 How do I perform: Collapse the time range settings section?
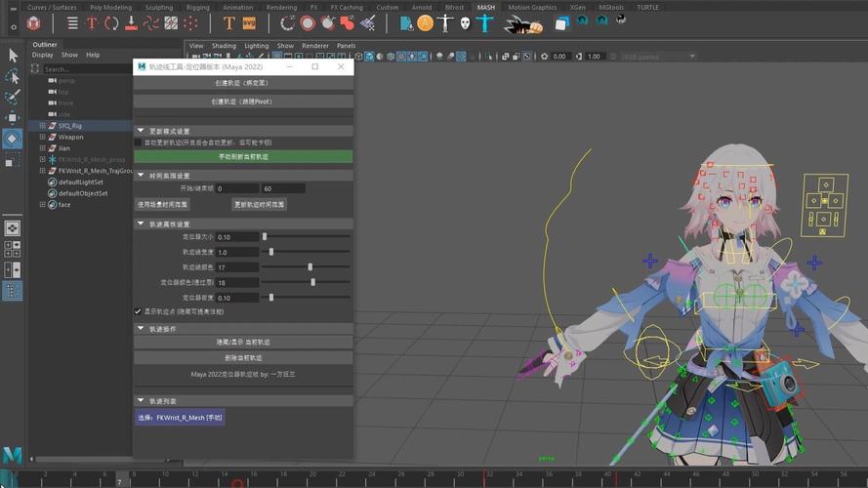[x=141, y=176]
